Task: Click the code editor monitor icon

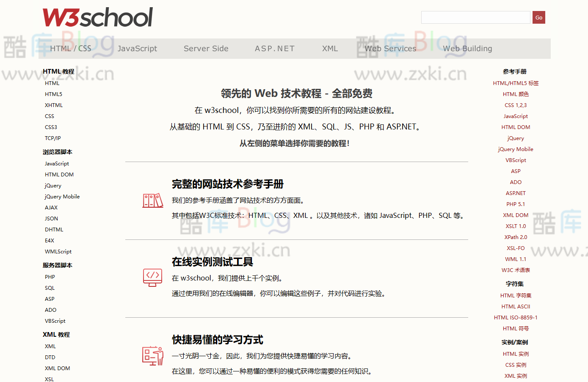Action: coord(152,278)
